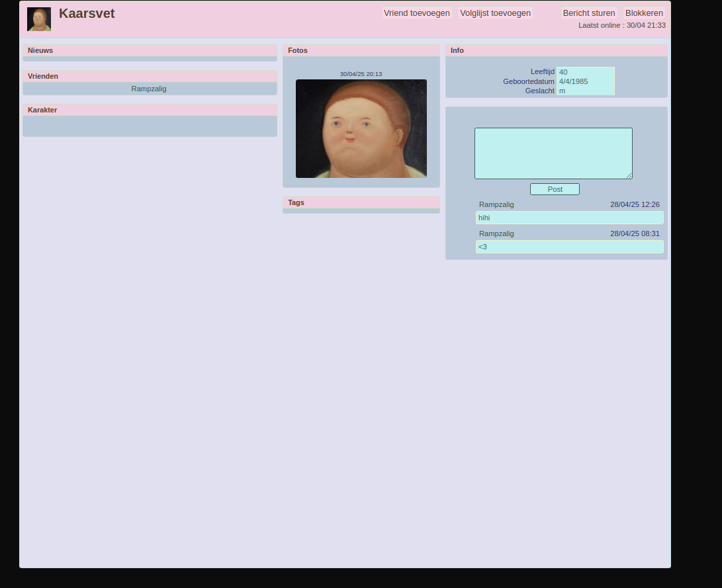
Task: Click the comment date 28/04/25 12:26
Action: tap(635, 204)
